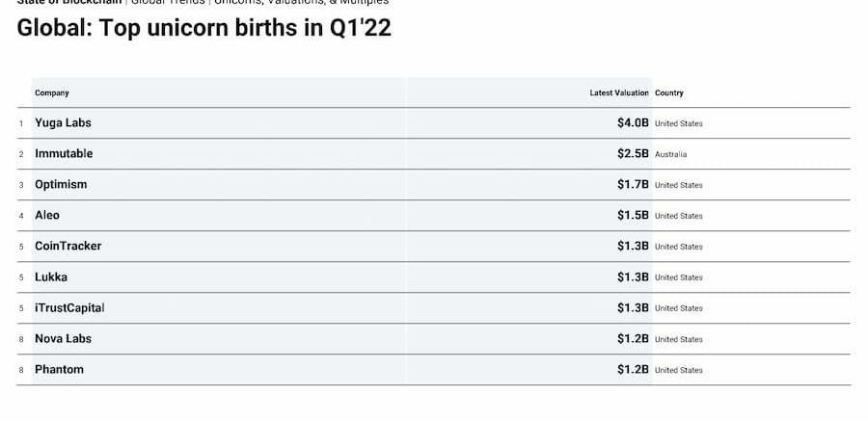This screenshot has width=868, height=421.
Task: Click the Aleo company entry
Action: pos(47,215)
